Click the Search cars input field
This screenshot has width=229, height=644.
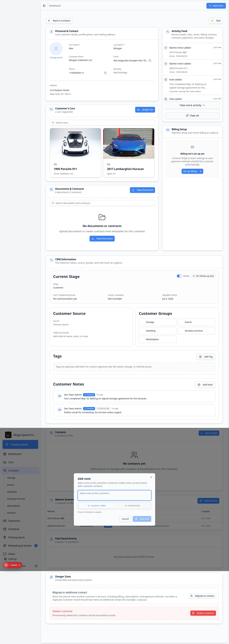coord(102,123)
